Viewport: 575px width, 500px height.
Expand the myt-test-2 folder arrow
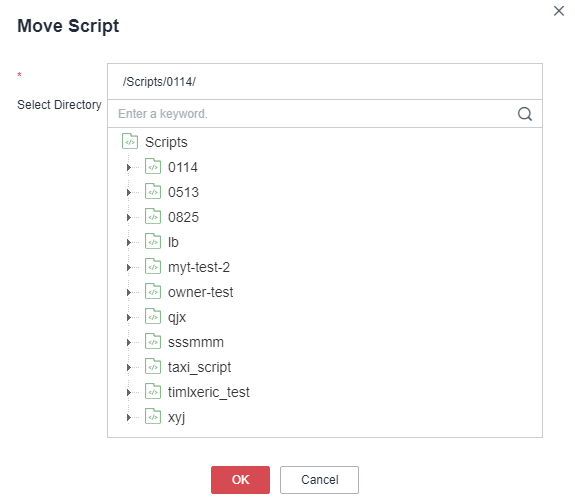pos(128,267)
